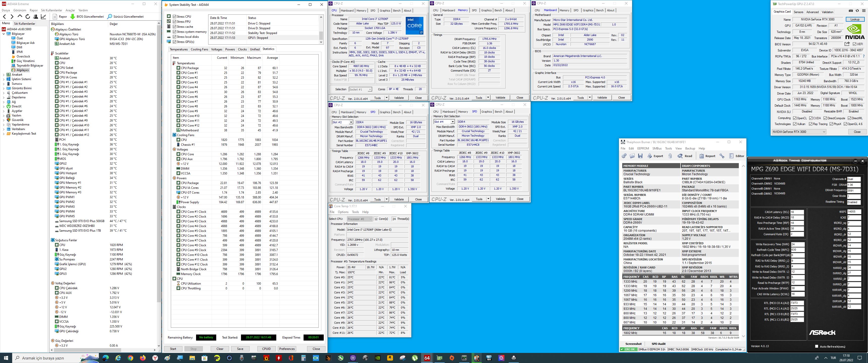Viewport: 868px width, 363px height.
Task: Click CAS# Latency (tCL) field in Timing Configurator
Action: coord(797,212)
